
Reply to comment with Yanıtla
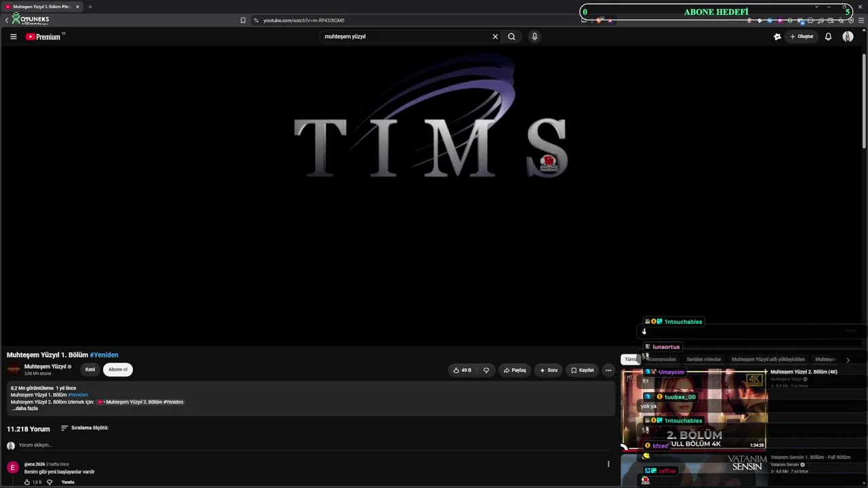point(68,482)
